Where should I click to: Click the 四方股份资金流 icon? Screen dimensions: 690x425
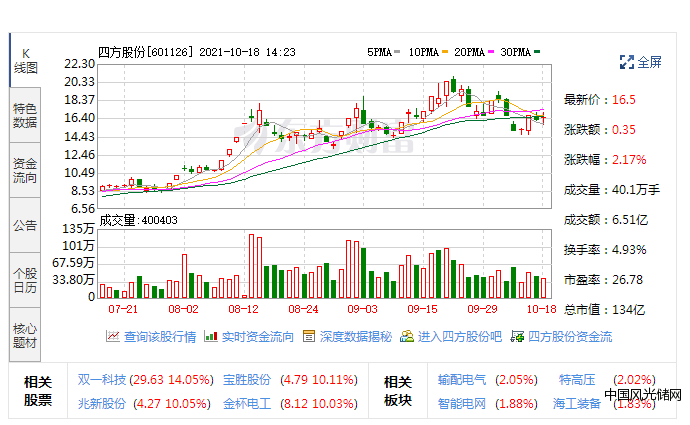tap(517, 337)
